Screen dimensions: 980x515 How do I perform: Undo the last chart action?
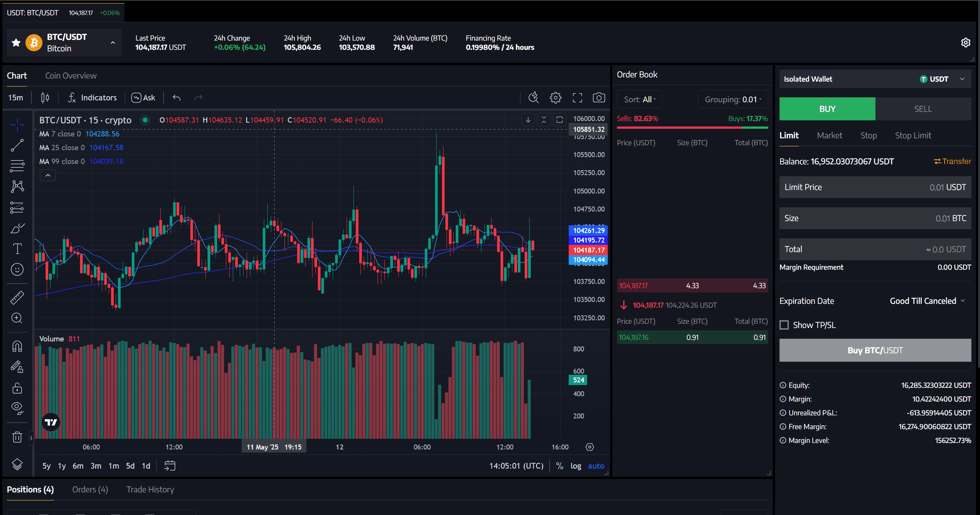click(177, 98)
